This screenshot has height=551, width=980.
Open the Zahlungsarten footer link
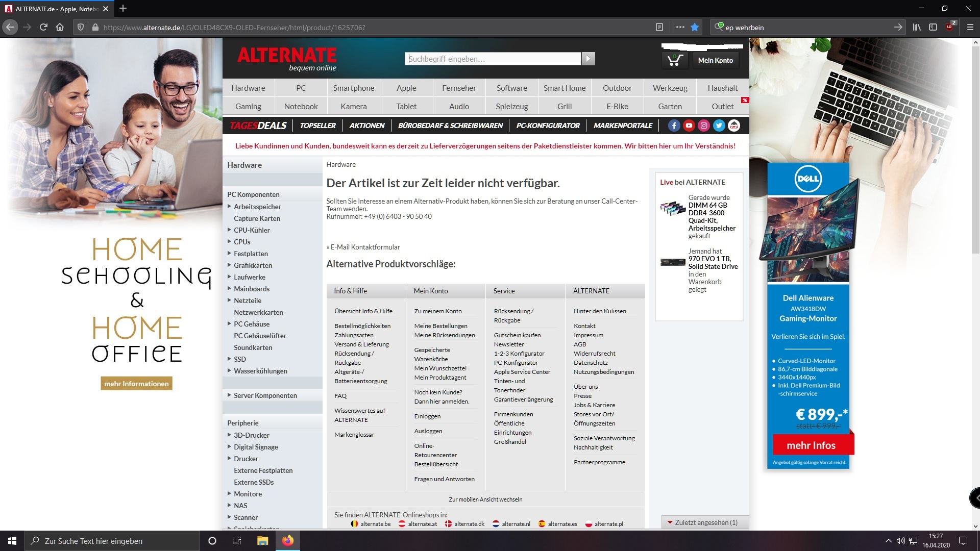click(354, 335)
